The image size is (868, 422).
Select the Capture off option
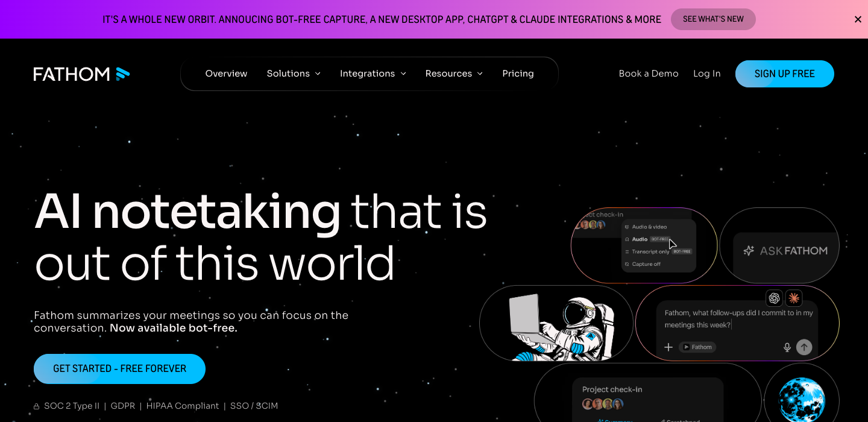[x=643, y=264]
